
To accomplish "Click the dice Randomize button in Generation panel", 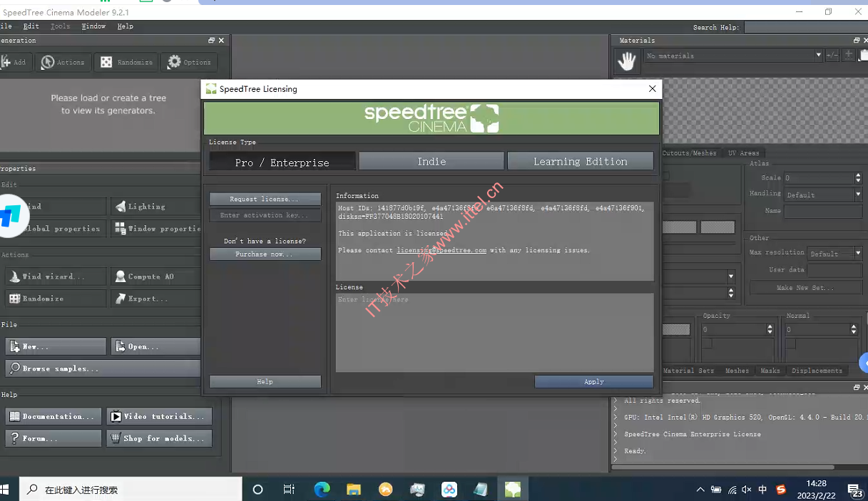I will click(x=126, y=62).
